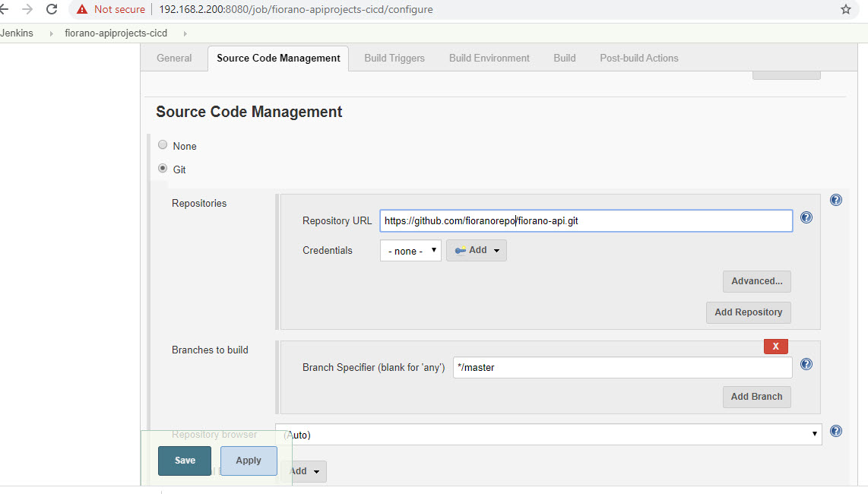Switch to the Build tab
868x494 pixels.
565,59
